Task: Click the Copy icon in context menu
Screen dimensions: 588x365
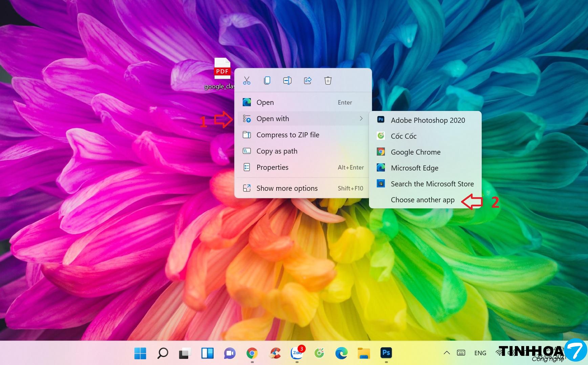Action: (x=267, y=81)
